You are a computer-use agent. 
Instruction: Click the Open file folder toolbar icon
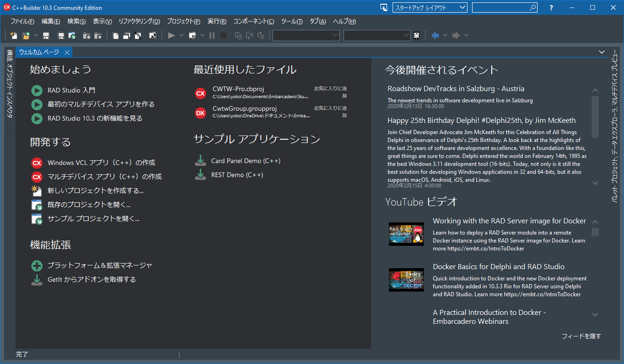tap(26, 36)
